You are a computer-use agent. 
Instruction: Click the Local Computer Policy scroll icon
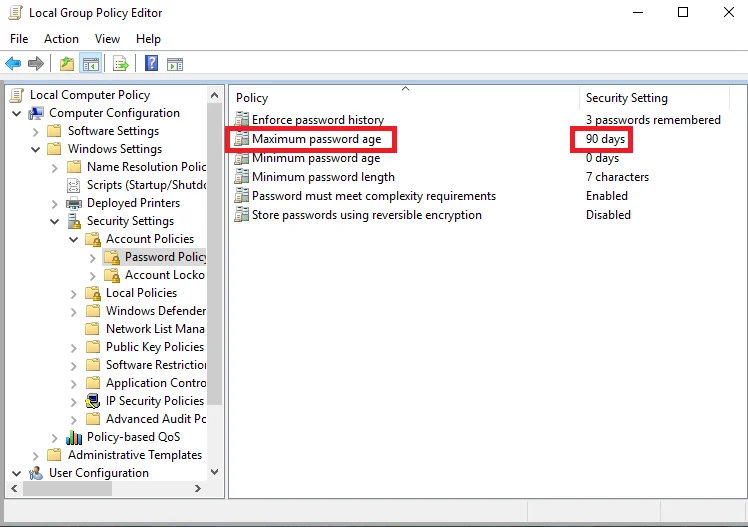click(x=16, y=95)
